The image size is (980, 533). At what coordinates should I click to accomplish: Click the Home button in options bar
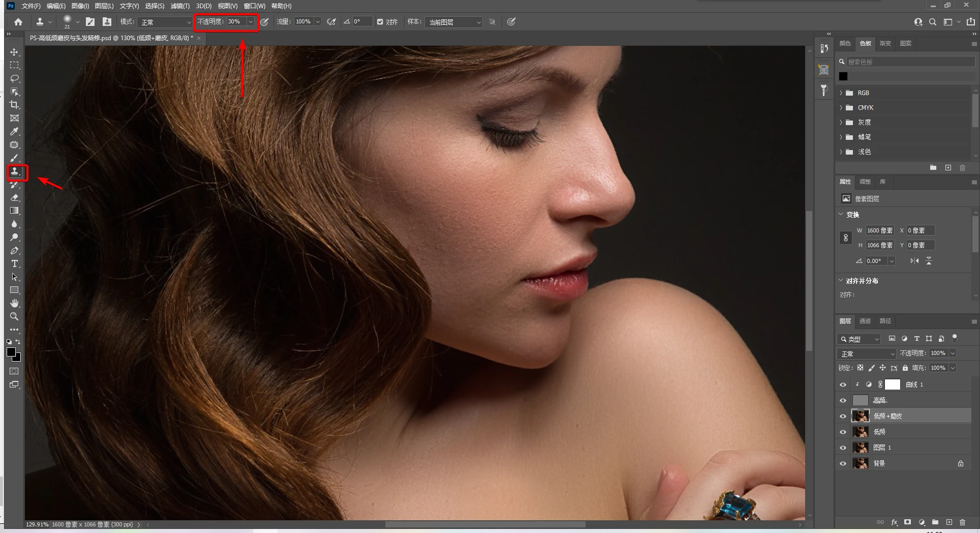tap(18, 22)
